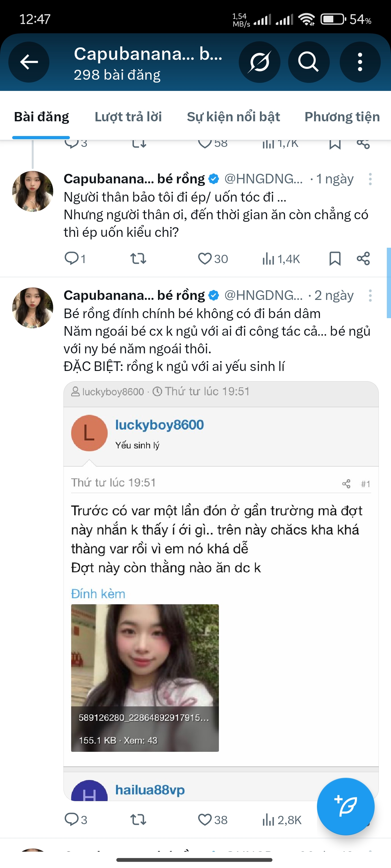Open the header three-dot overflow menu
Viewport: 391px width, 868px height.
point(360,62)
